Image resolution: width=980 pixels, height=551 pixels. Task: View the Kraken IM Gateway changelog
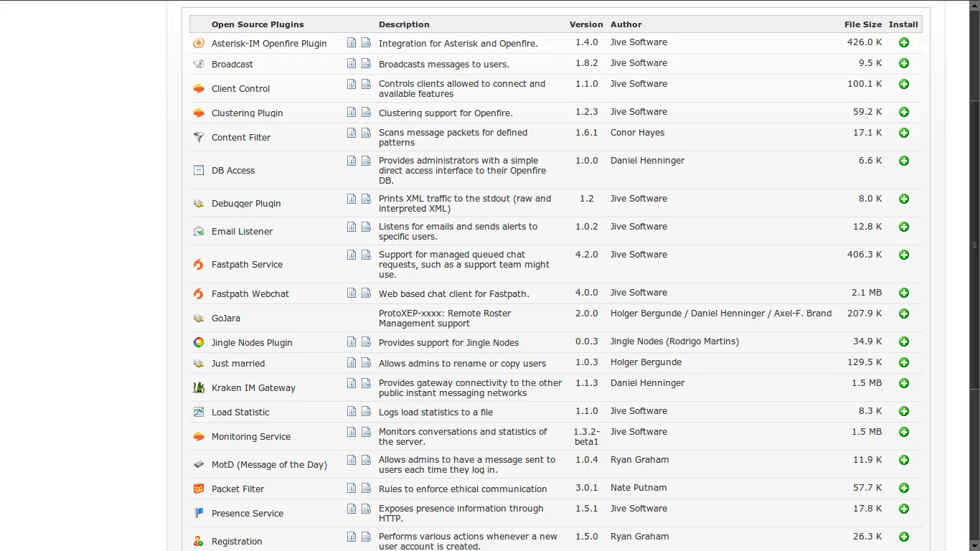pos(366,383)
